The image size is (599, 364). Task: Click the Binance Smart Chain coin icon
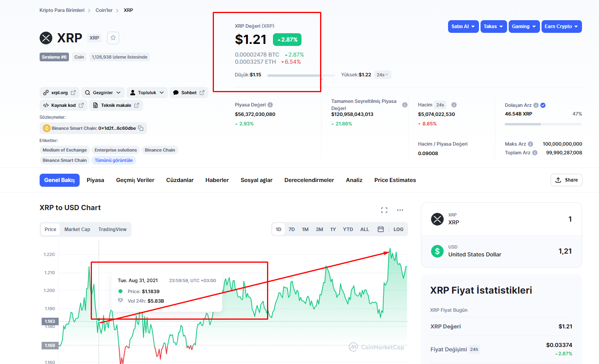click(46, 128)
